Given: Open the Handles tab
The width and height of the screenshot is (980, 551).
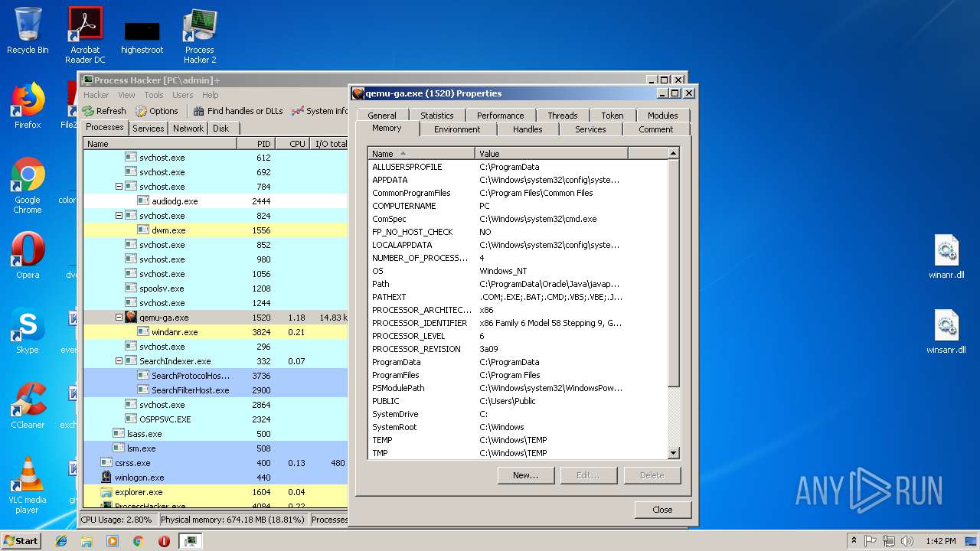Looking at the screenshot, I should (528, 129).
